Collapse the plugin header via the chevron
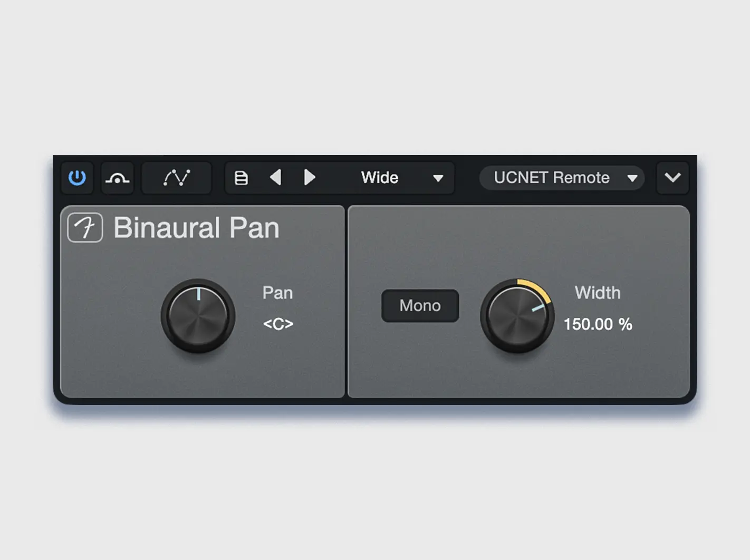Screen dimensions: 750x560 pos(672,178)
